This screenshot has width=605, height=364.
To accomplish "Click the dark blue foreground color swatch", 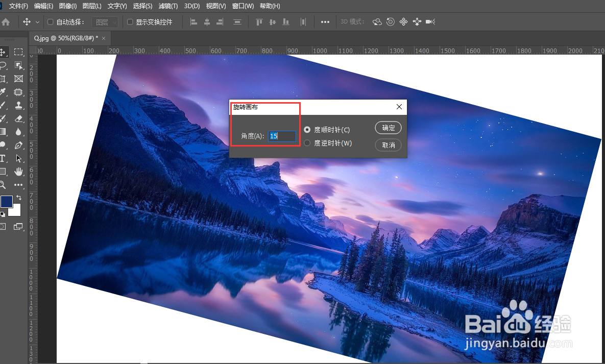I will [7, 201].
